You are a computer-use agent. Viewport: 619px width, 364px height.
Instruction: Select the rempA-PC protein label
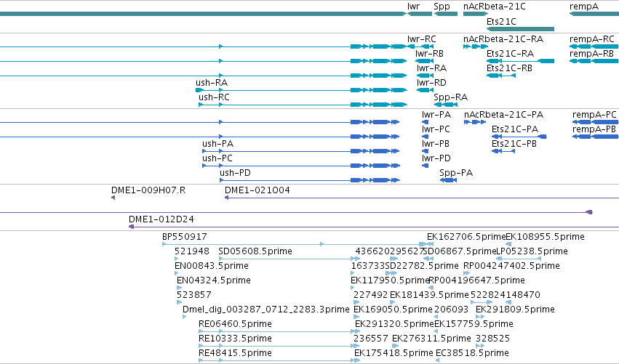(594, 115)
